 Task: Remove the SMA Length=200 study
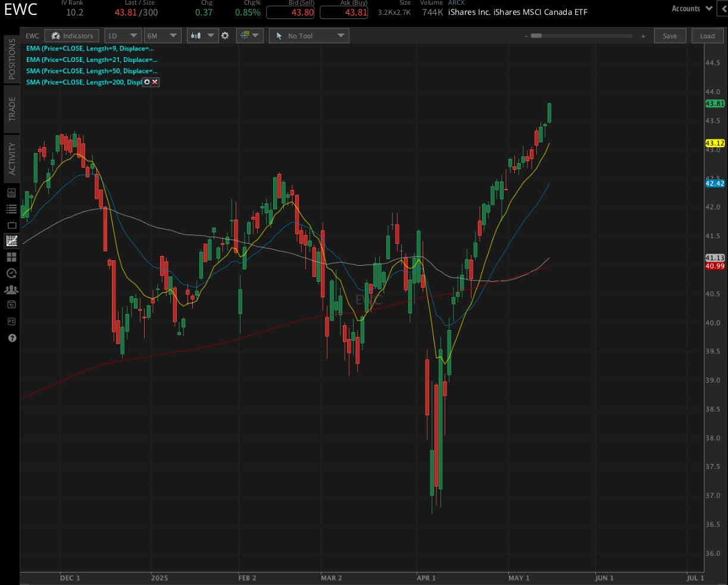pos(154,82)
